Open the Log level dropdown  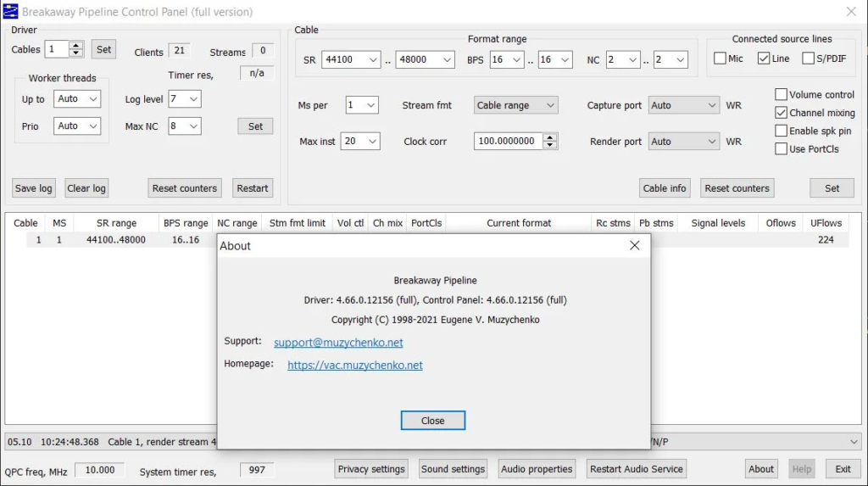pyautogui.click(x=184, y=99)
